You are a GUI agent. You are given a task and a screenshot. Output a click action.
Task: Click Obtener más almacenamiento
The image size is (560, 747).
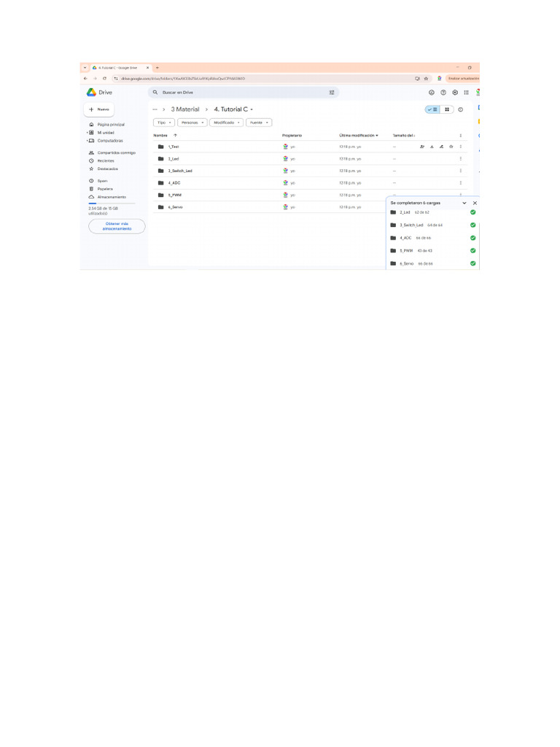[117, 226]
